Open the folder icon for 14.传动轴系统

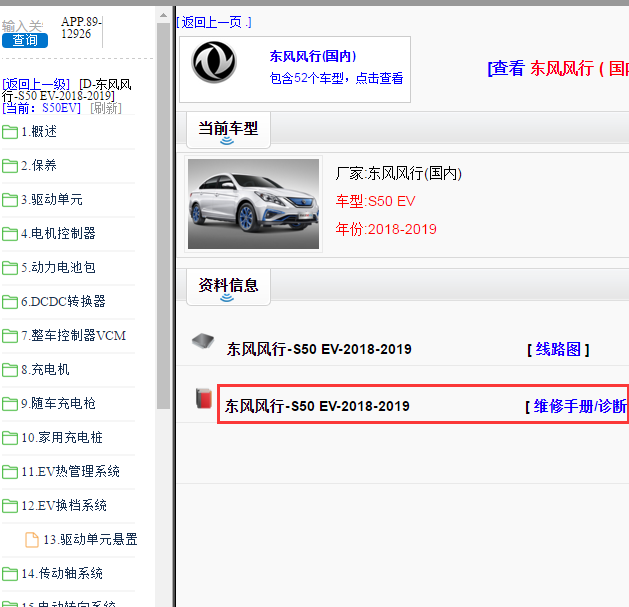10,574
